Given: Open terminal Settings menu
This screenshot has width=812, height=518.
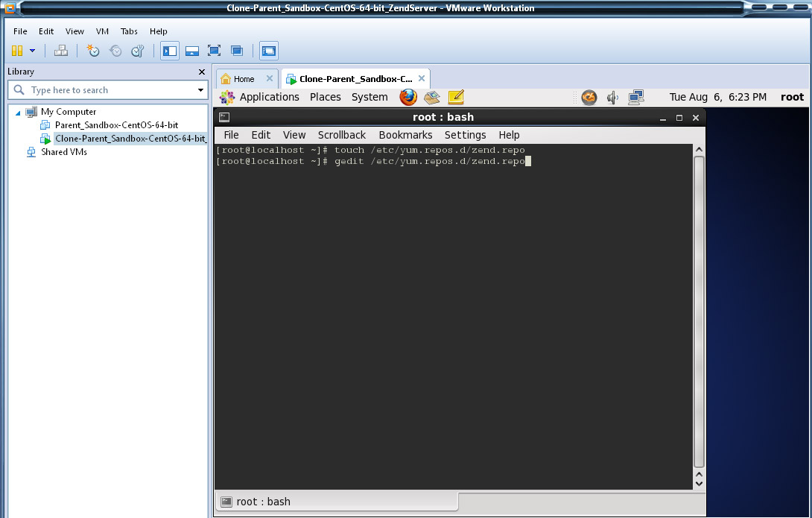Looking at the screenshot, I should point(465,135).
